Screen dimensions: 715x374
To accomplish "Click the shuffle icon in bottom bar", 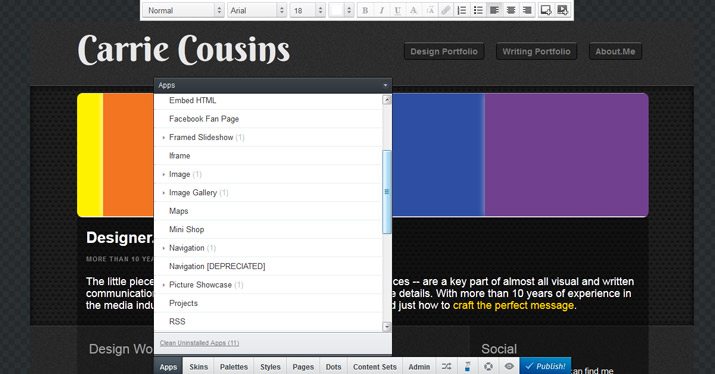I will [446, 366].
